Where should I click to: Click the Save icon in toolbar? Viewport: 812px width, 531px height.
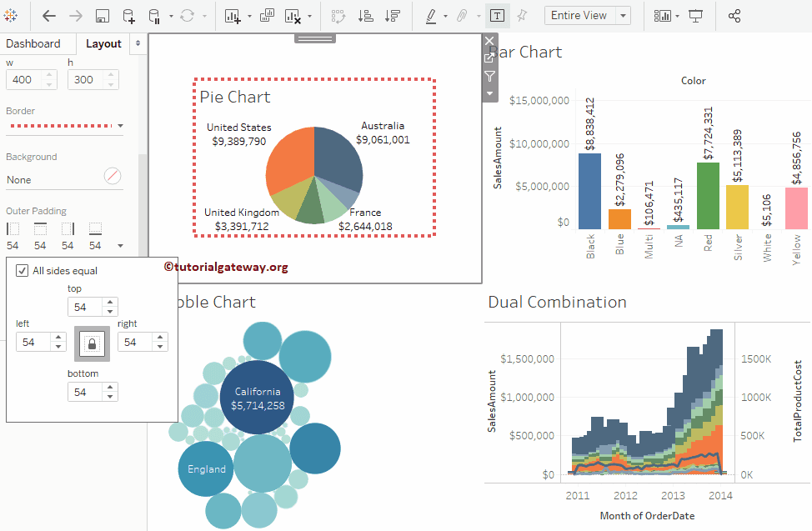coord(102,16)
